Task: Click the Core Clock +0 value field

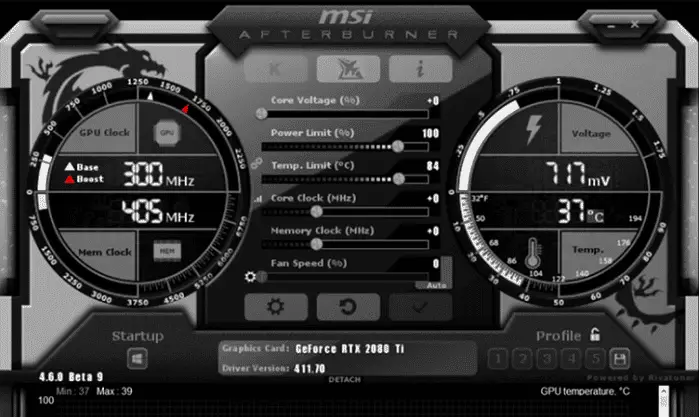Action: tap(433, 198)
